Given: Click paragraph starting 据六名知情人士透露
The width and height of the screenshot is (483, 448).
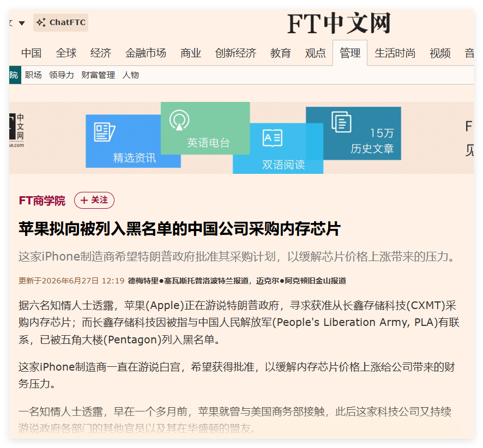Looking at the screenshot, I should (x=239, y=323).
